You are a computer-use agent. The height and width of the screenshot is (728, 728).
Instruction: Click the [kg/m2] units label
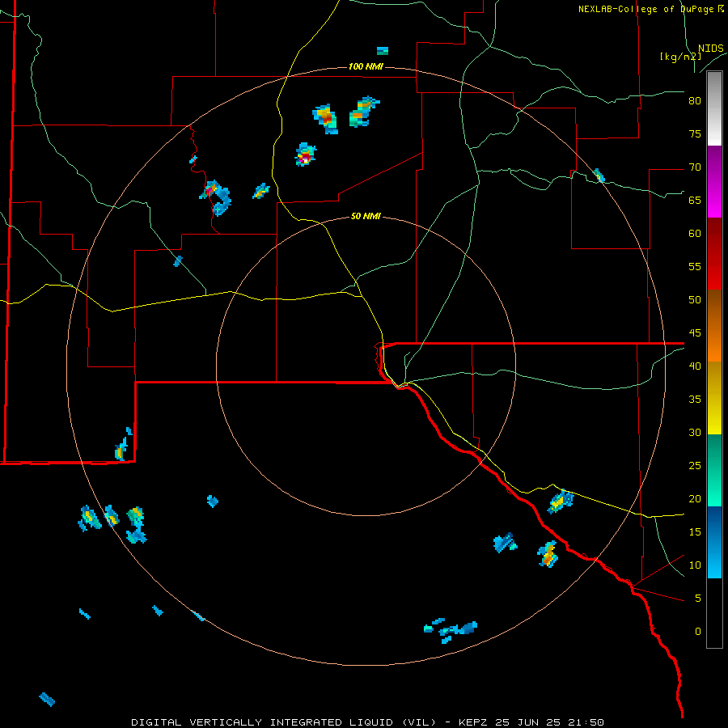pos(680,57)
